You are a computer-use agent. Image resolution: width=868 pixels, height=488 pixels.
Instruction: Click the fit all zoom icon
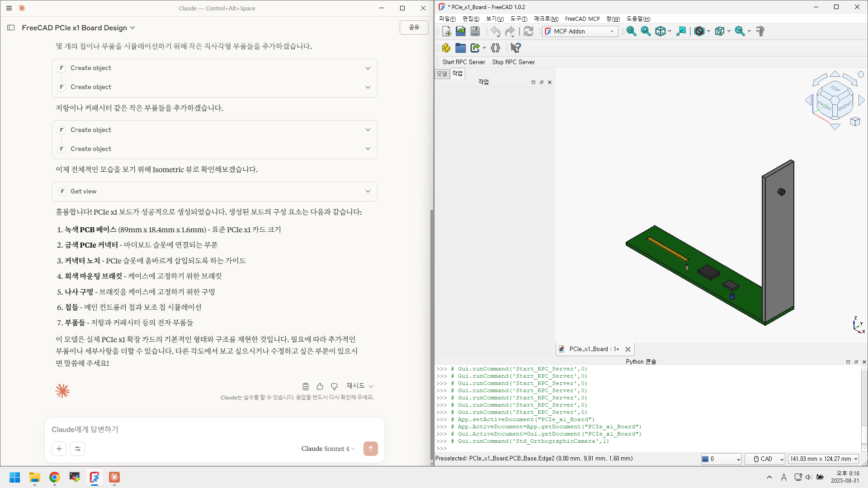631,31
